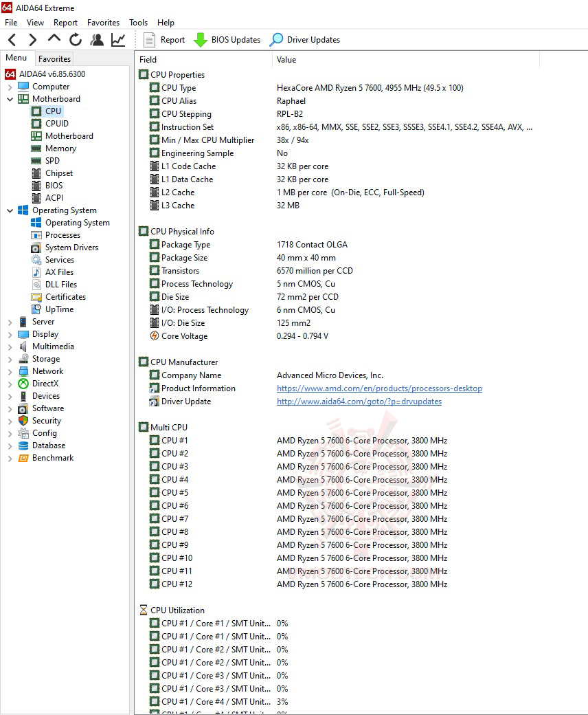The image size is (588, 715).
Task: Expand the DirectX node
Action: [x=10, y=384]
